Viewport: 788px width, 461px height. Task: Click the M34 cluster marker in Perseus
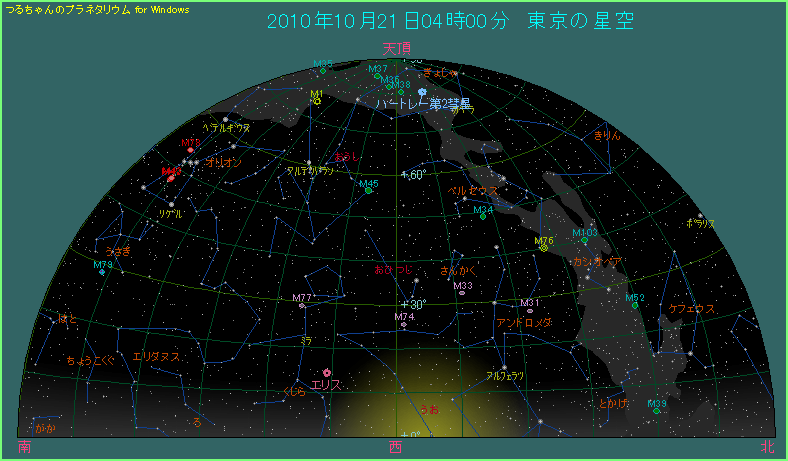[x=483, y=217]
